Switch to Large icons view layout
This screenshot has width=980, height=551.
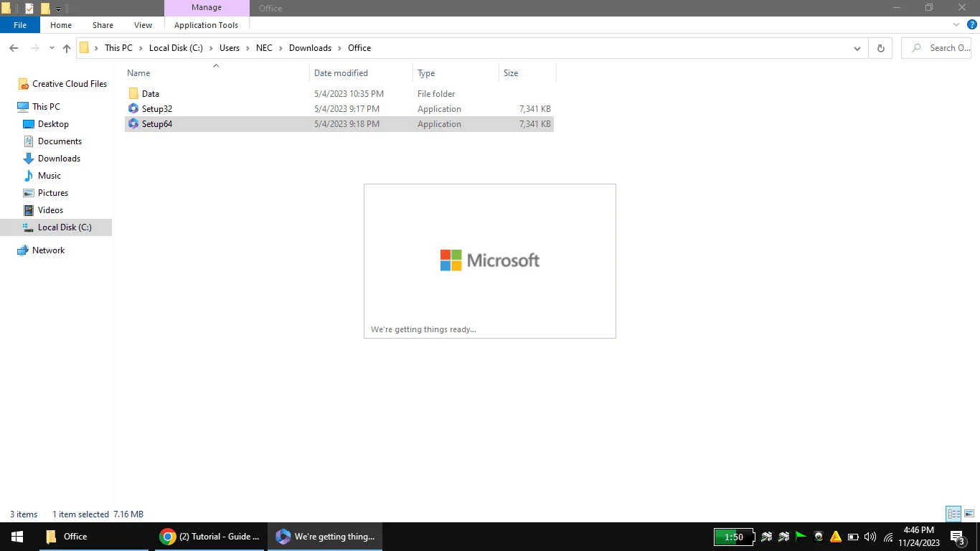pos(969,514)
